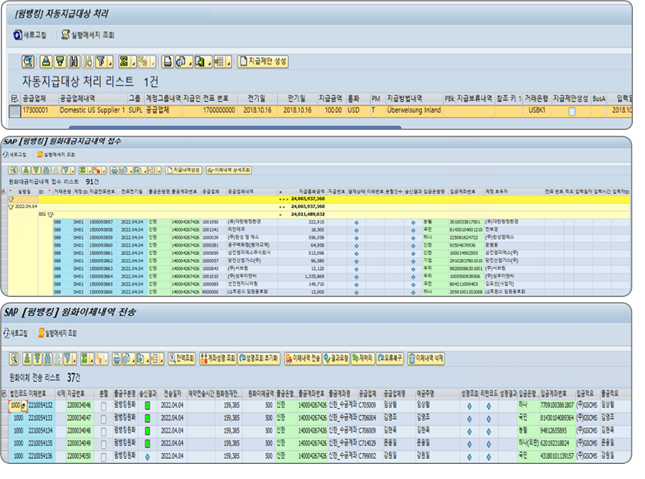
Task: Select the row for supplier 17300001
Action: pos(14,111)
